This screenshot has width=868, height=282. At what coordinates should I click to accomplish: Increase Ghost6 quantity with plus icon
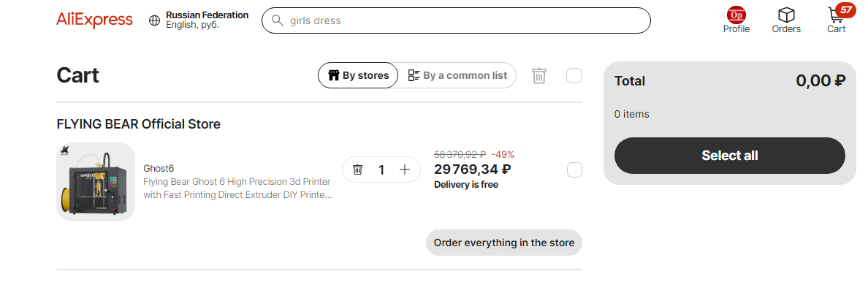pyautogui.click(x=405, y=169)
